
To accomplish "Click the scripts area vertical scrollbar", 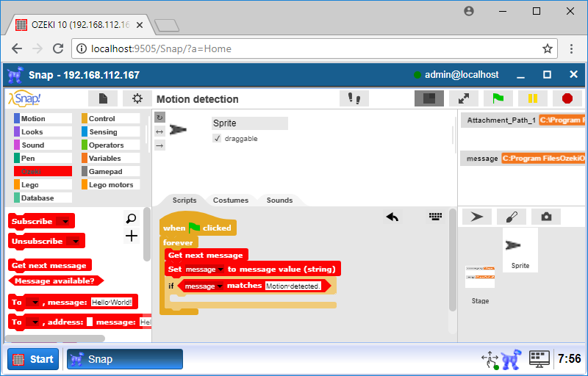I will [x=453, y=260].
